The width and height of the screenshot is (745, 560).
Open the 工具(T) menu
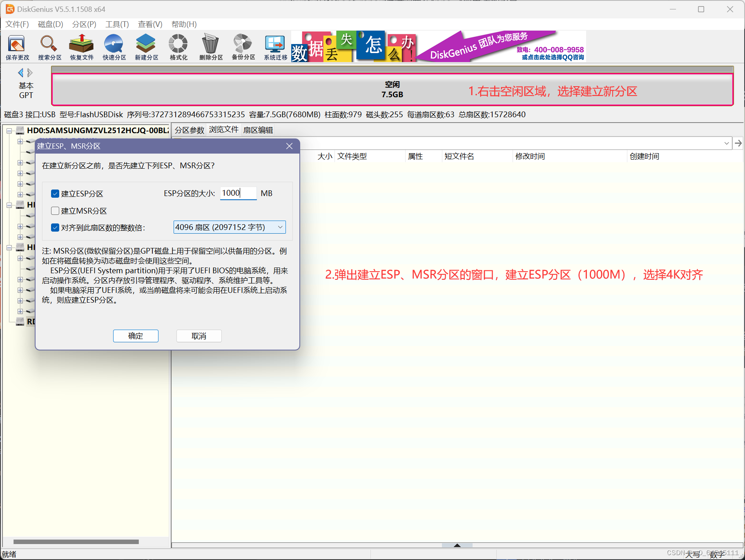click(x=117, y=24)
